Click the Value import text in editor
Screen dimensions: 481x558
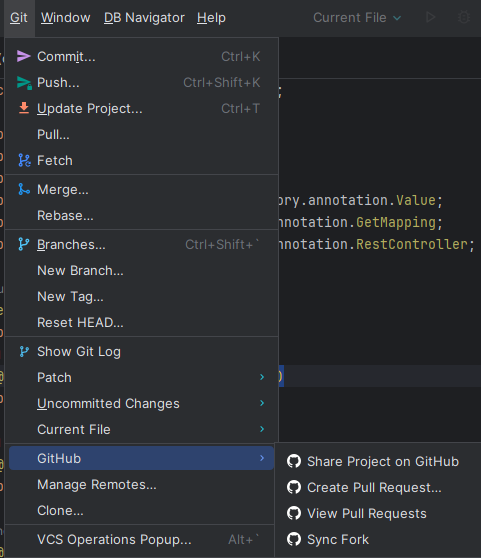tap(416, 200)
